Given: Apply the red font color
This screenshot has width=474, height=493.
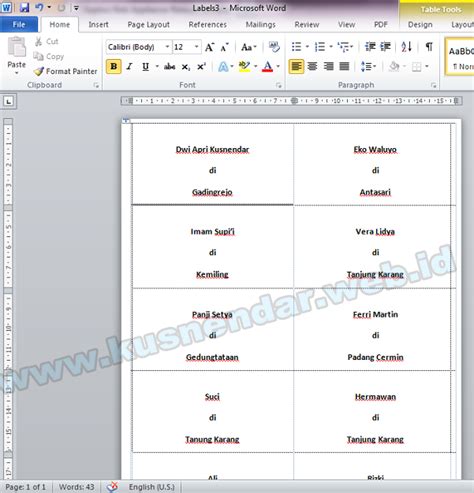Looking at the screenshot, I should click(267, 67).
